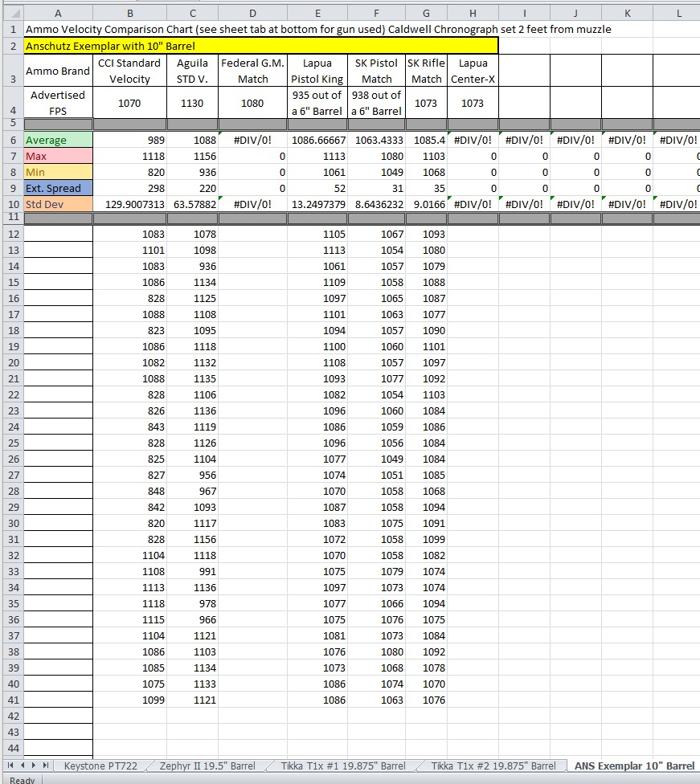Select row 6 header
The height and width of the screenshot is (784, 700).
tap(11, 141)
